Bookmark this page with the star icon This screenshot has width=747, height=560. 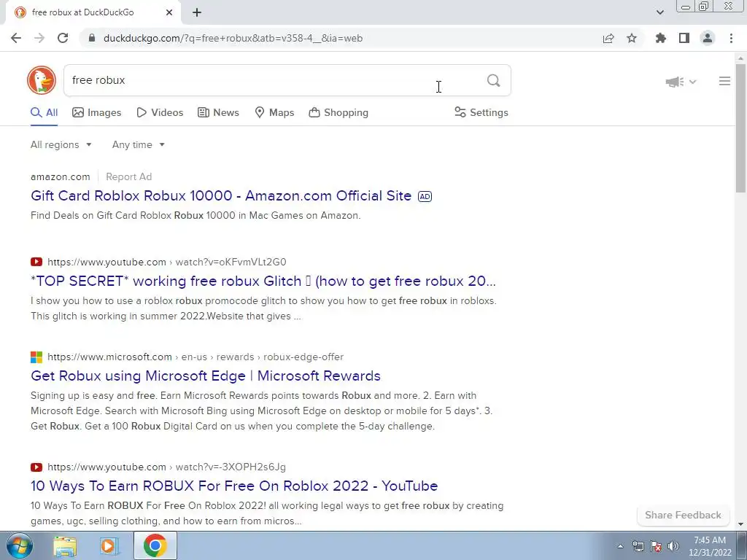tap(632, 38)
